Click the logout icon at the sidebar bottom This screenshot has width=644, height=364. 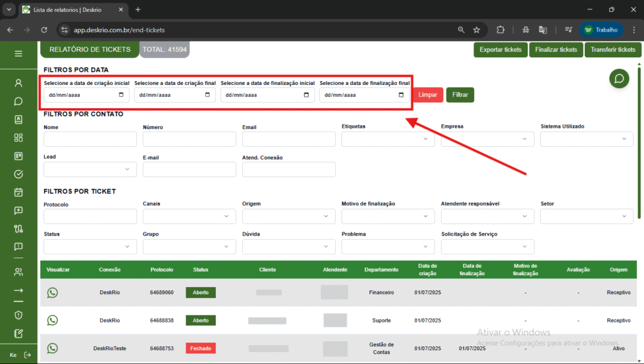(28, 355)
